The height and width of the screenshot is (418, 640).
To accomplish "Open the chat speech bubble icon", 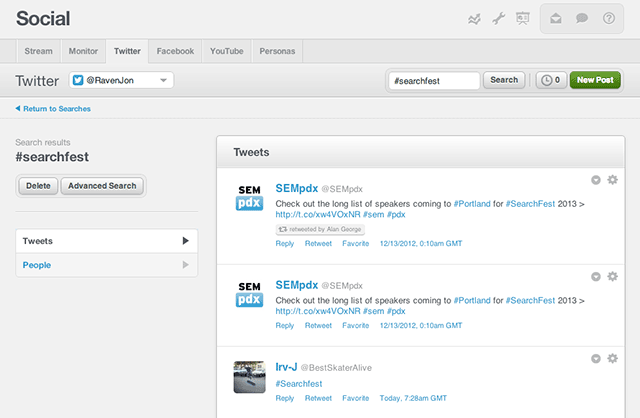I will pyautogui.click(x=582, y=18).
